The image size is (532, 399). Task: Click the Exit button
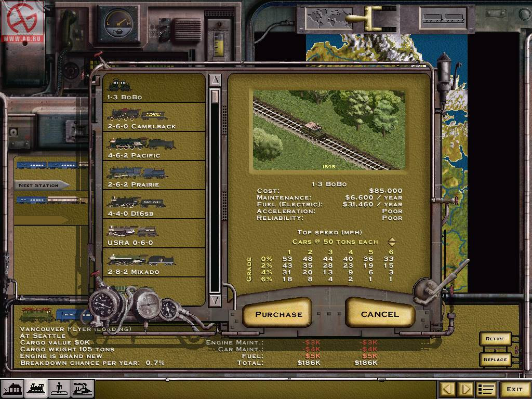(514, 389)
